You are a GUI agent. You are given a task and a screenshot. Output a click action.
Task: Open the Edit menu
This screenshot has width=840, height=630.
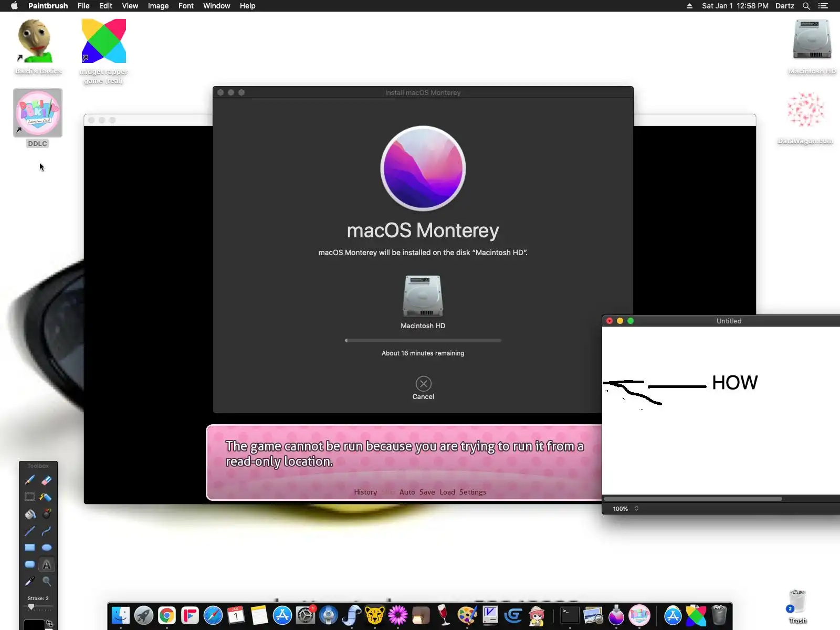[106, 6]
